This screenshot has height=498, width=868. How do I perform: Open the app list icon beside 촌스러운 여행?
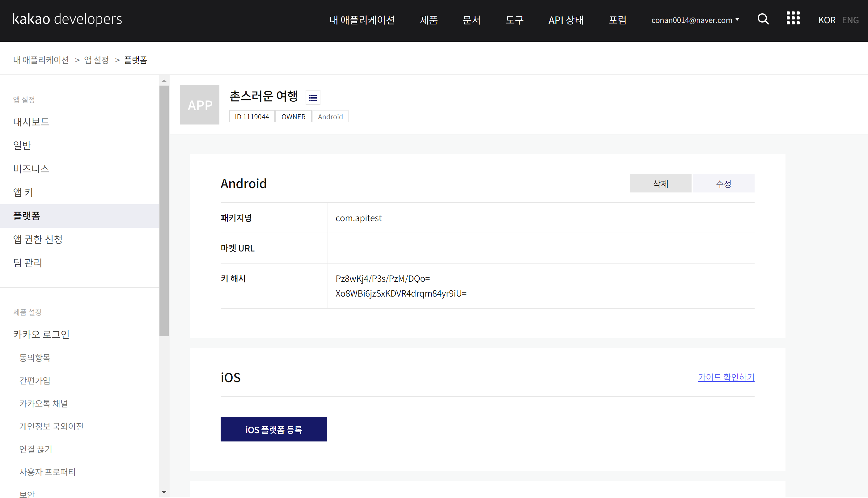coord(313,98)
